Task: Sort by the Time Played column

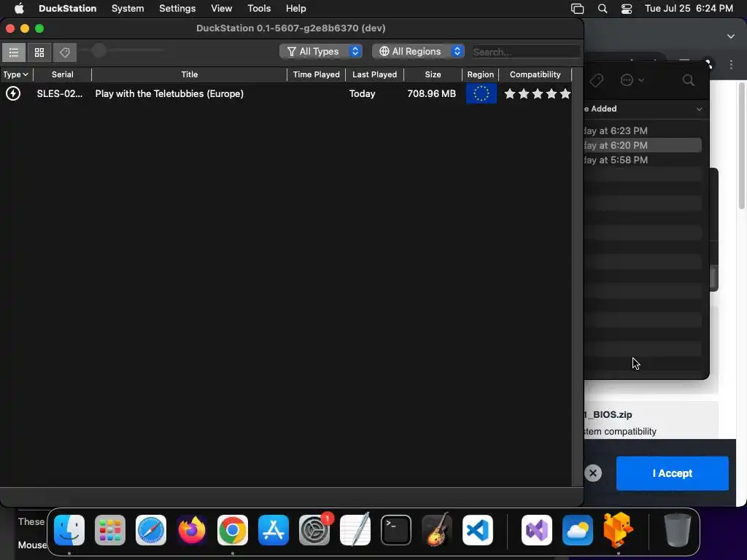Action: tap(317, 74)
